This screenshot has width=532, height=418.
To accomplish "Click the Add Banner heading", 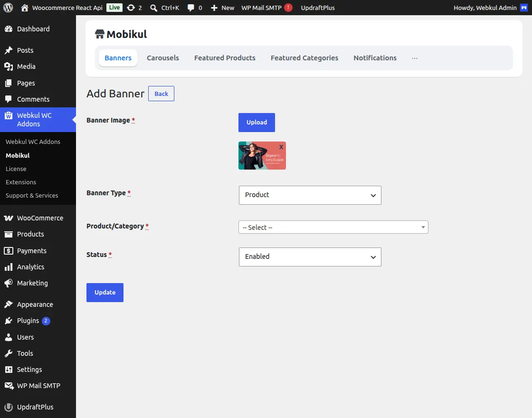I will click(x=115, y=94).
